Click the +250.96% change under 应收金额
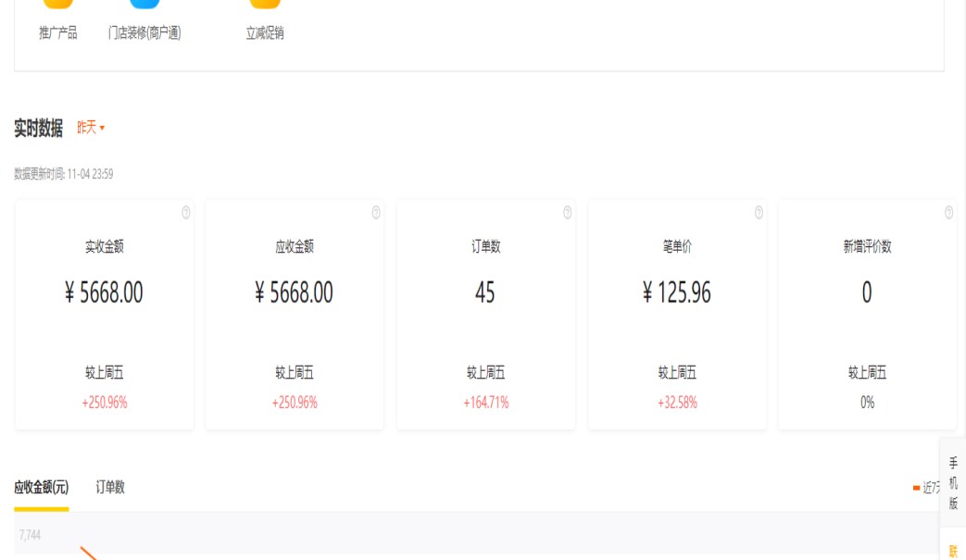 pyautogui.click(x=295, y=403)
